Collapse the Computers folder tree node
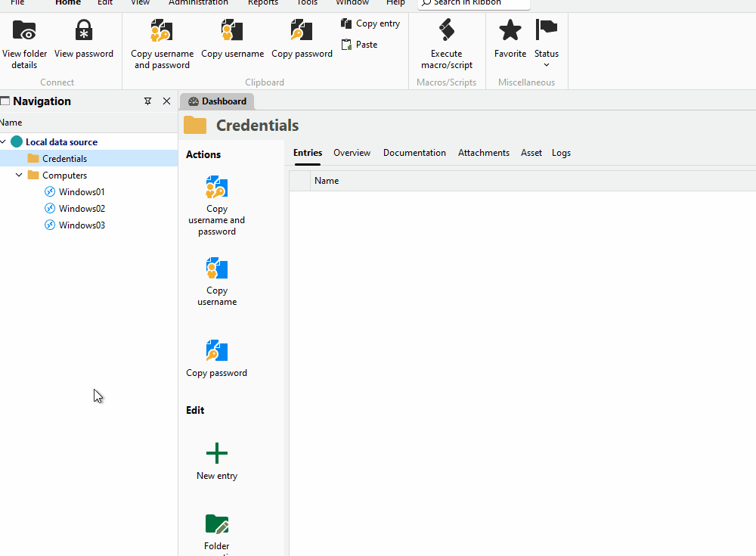The width and height of the screenshot is (756, 556). coord(19,175)
